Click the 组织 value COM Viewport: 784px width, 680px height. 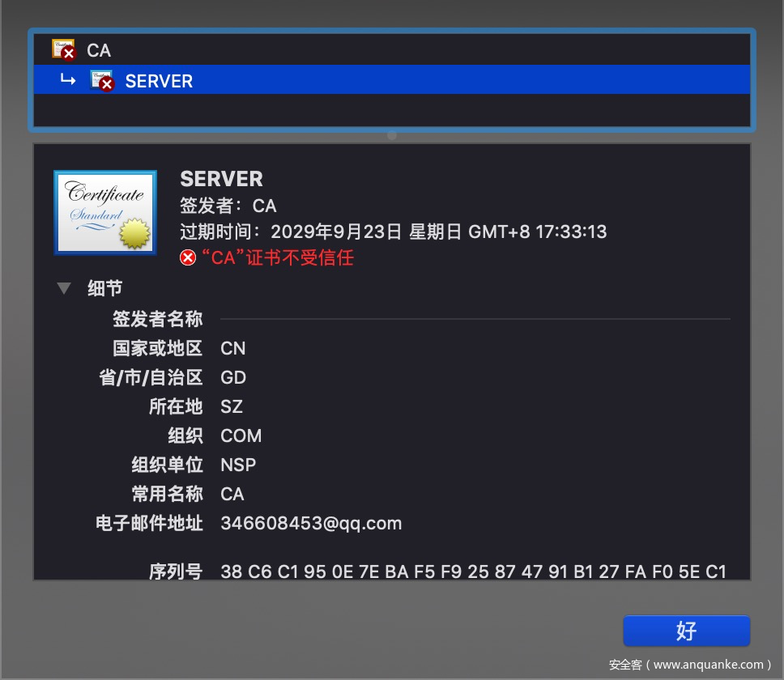[x=241, y=436]
